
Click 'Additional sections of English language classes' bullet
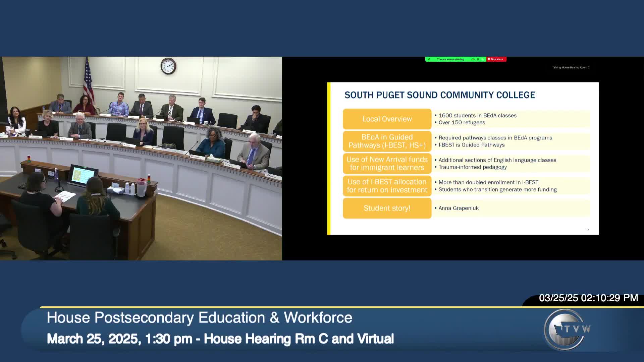[x=497, y=160]
